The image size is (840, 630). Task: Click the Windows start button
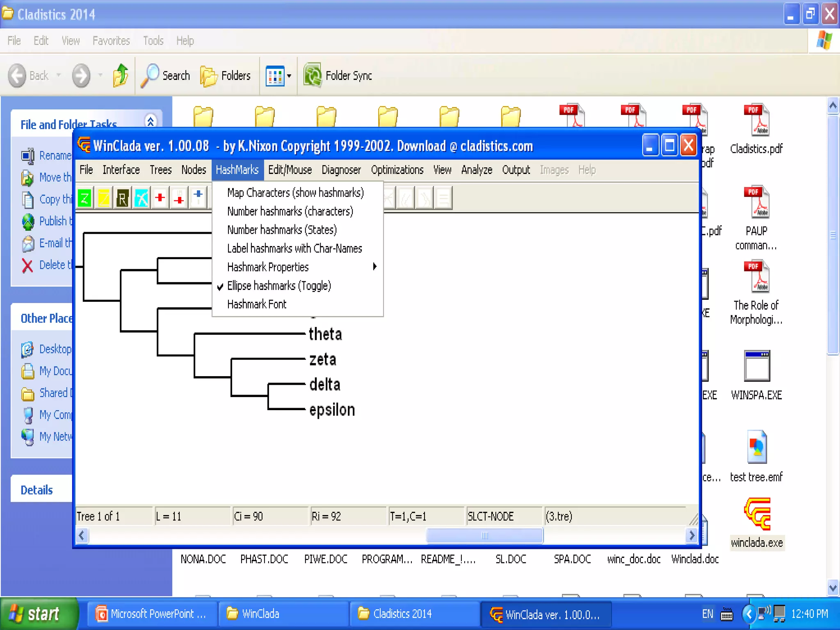(x=38, y=614)
